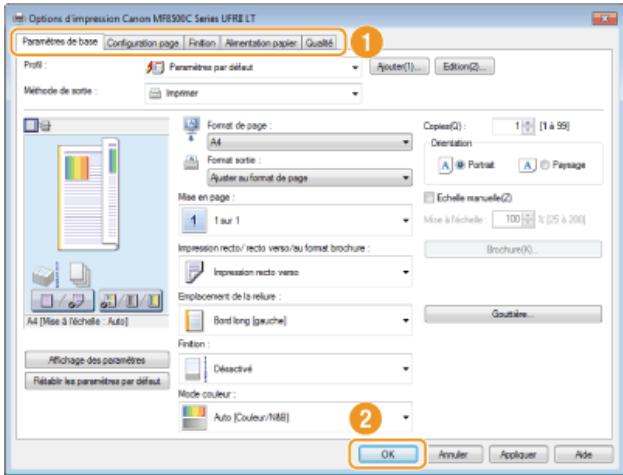The height and width of the screenshot is (475, 623).
Task: Open the Finition tab
Action: tap(202, 43)
